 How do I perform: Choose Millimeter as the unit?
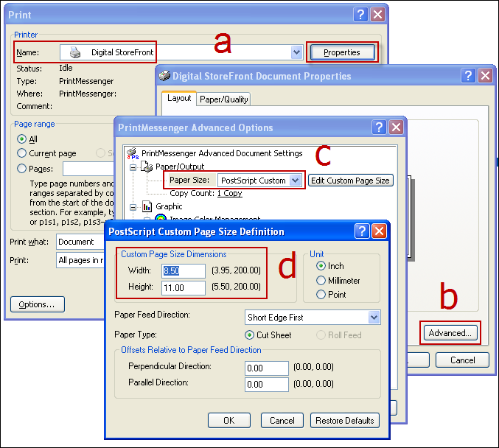(321, 280)
